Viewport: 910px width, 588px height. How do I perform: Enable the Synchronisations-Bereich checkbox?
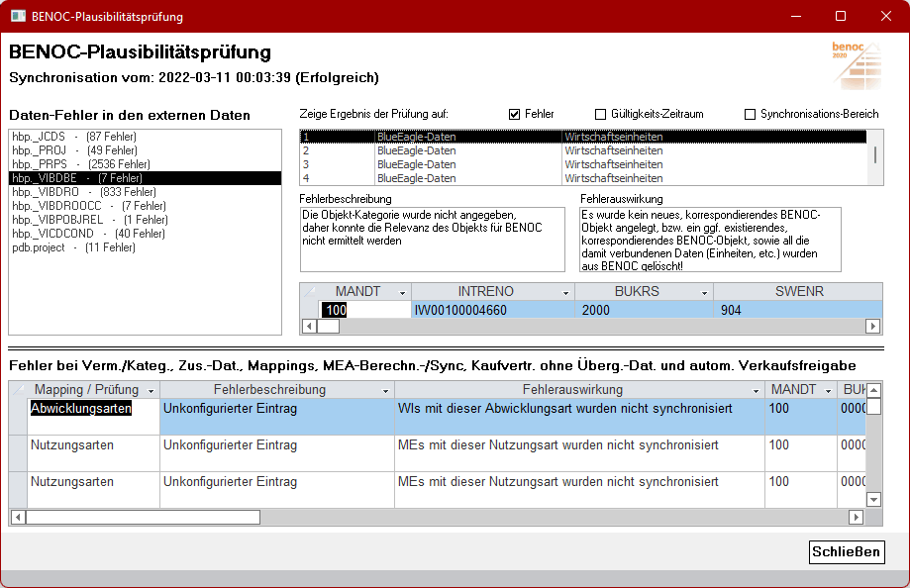(x=750, y=114)
